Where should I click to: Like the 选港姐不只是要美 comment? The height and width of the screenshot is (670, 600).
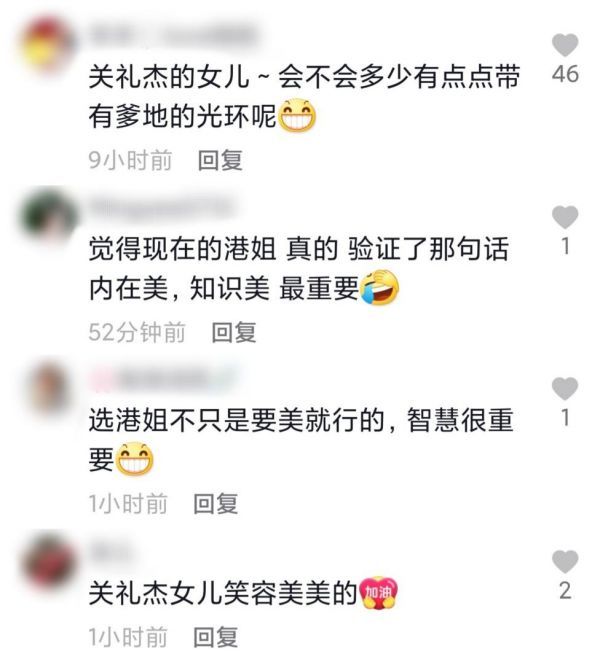tap(565, 388)
